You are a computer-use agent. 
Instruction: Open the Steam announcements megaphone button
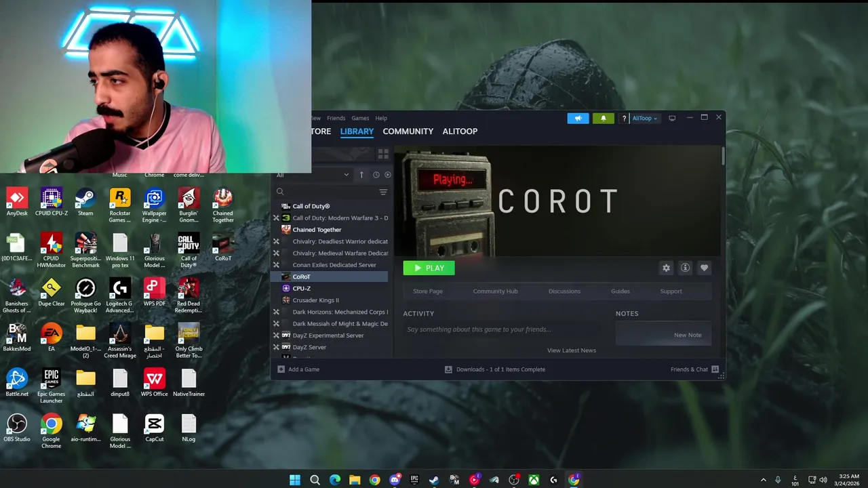click(x=578, y=118)
